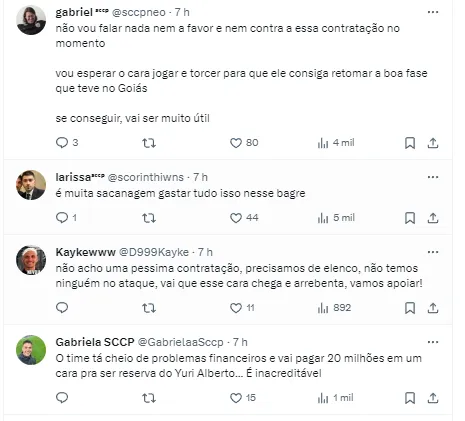Image resolution: width=465 pixels, height=421 pixels.
Task: Open @D999Kayke profile link
Action: pos(154,252)
